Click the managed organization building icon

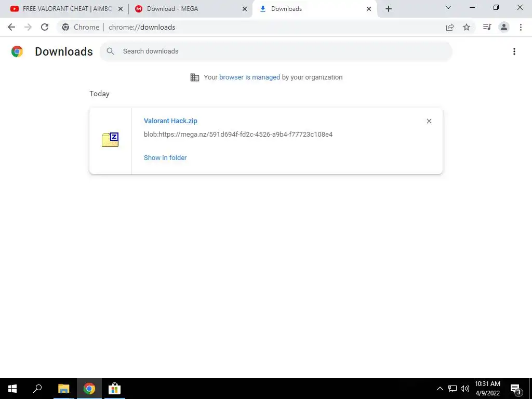(195, 77)
